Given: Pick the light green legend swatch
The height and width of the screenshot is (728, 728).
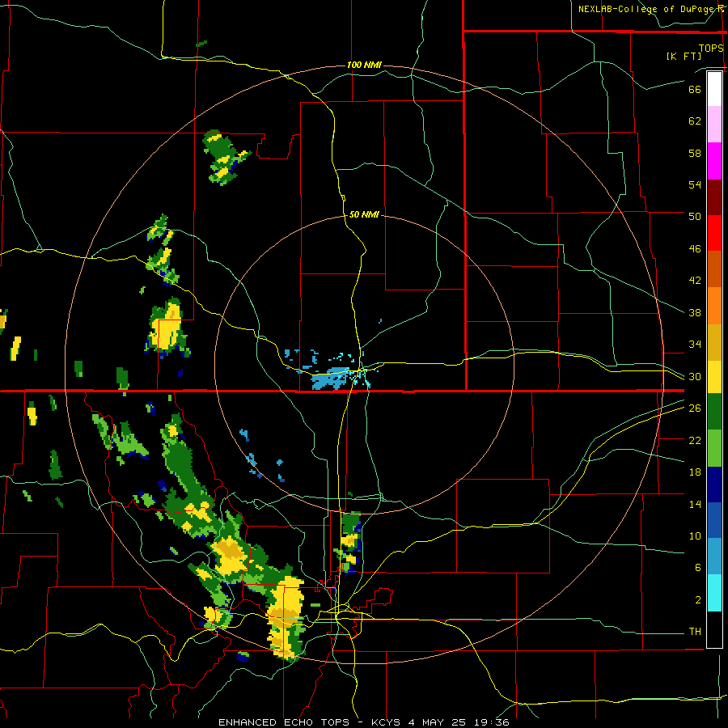Looking at the screenshot, I should tap(714, 448).
